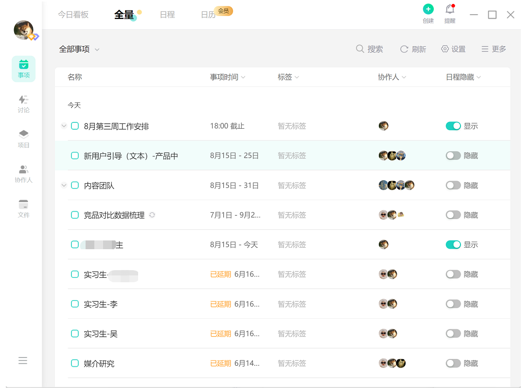
Task: Open the 全部事项 filter dropdown
Action: click(x=79, y=49)
